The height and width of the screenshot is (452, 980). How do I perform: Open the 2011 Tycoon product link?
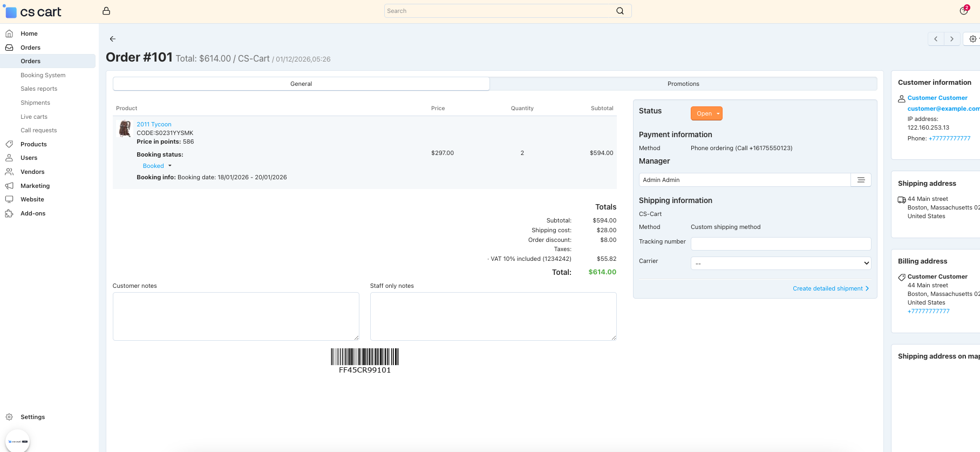154,124
